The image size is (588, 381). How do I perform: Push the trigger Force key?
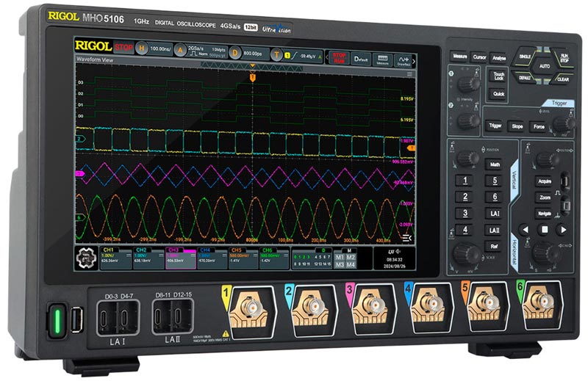pyautogui.click(x=539, y=126)
